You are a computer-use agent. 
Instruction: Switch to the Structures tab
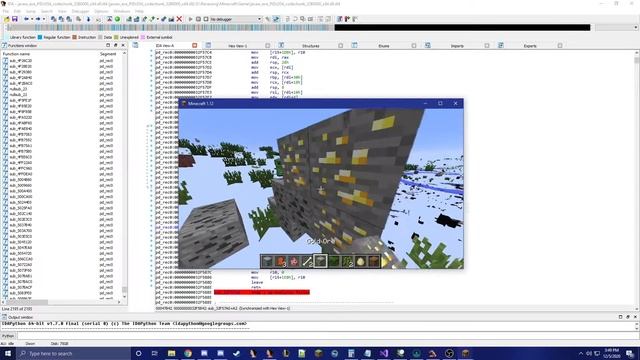[311, 46]
